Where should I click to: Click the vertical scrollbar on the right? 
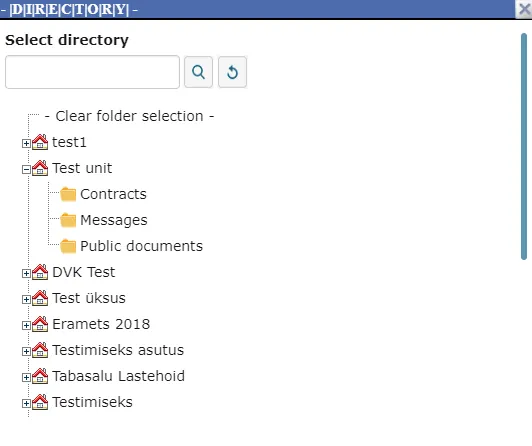point(524,146)
